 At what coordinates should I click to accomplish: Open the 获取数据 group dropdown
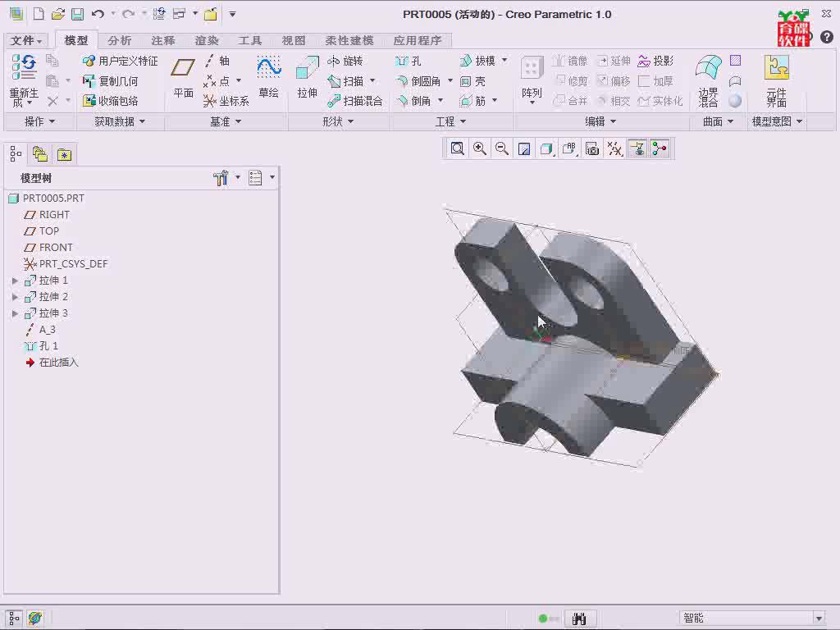pos(120,121)
